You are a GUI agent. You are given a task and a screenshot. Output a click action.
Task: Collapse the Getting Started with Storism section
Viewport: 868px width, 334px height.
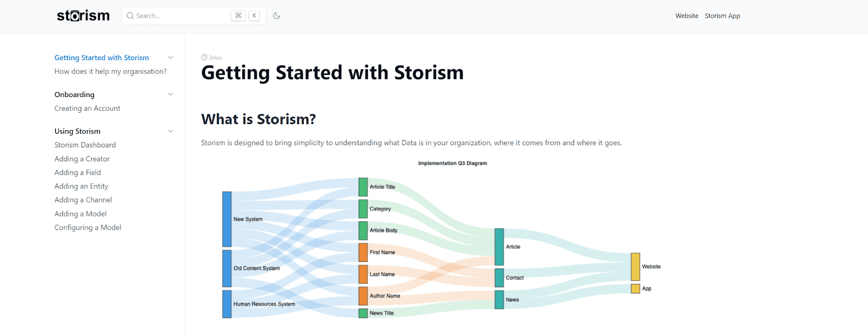[170, 57]
